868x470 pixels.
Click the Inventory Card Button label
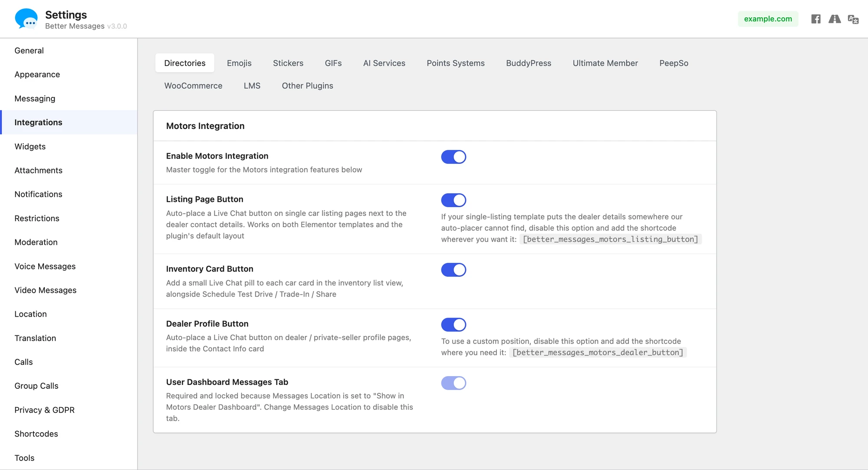(x=210, y=269)
